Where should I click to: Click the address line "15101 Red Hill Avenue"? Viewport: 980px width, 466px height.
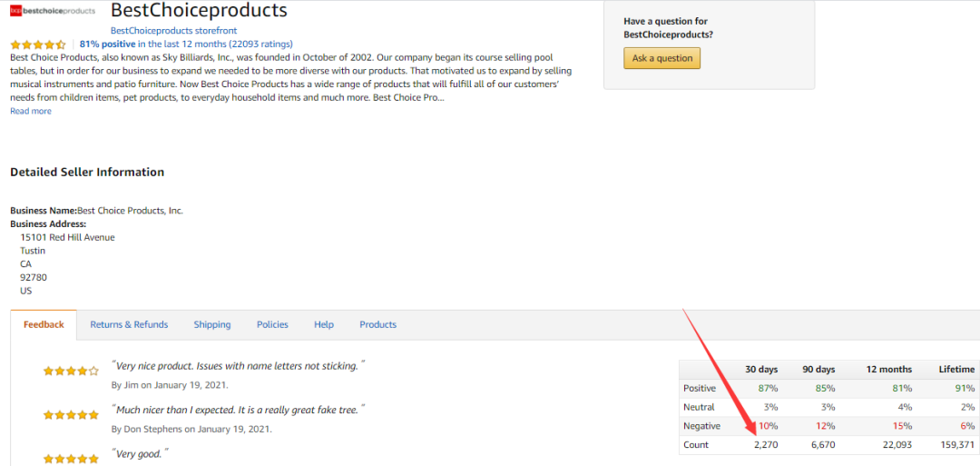[67, 238]
